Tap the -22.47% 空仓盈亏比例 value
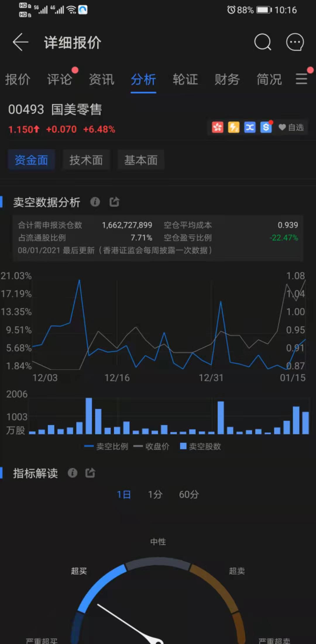Screen dimensions: 316x644 coord(284,238)
